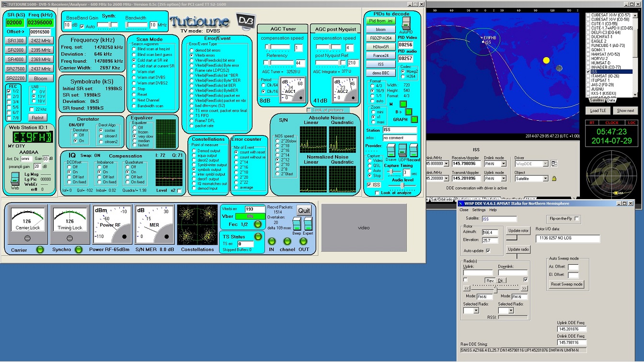Adjust the Capture Timing slider
644x362 pixels.
pos(394,171)
